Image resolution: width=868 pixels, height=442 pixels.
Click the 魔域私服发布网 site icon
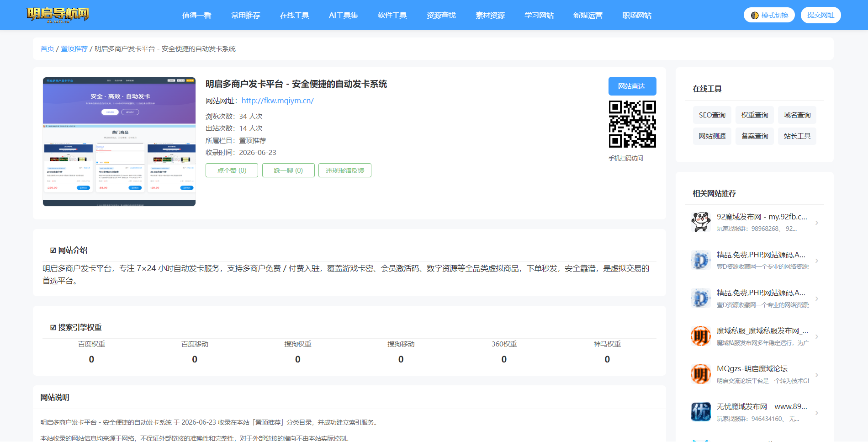[x=701, y=336]
